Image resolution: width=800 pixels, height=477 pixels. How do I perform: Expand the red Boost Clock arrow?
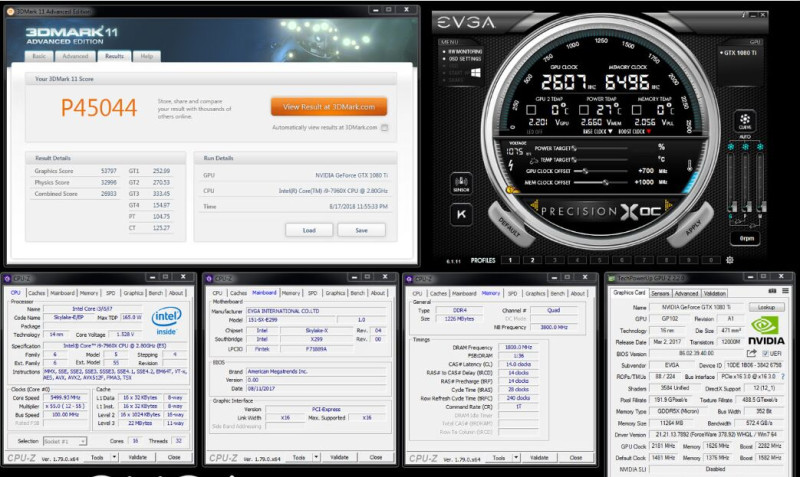648,132
